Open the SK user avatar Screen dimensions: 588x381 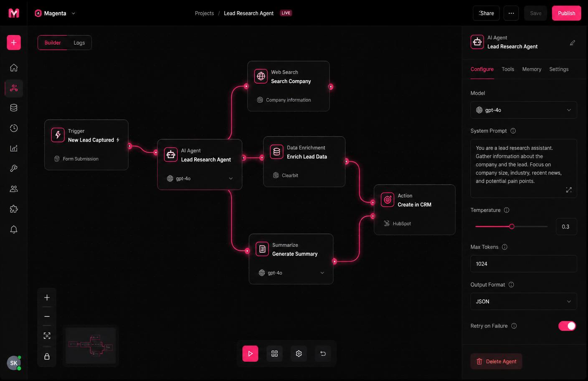coord(14,363)
